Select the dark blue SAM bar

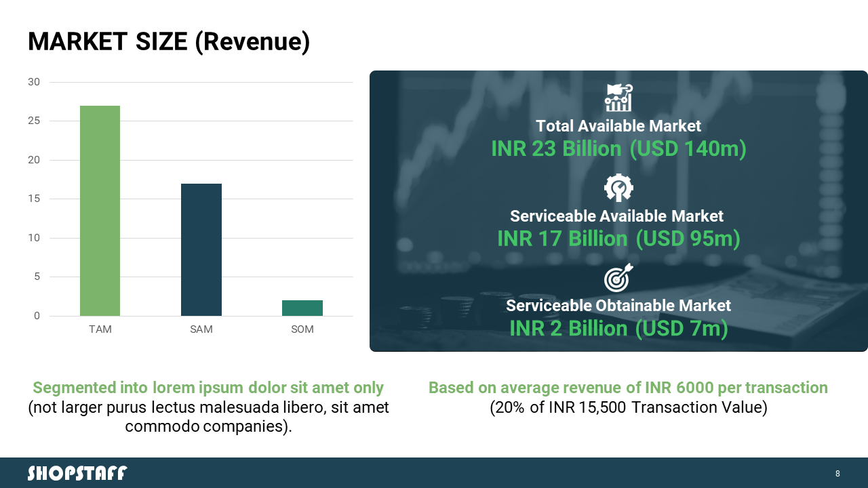[201, 249]
